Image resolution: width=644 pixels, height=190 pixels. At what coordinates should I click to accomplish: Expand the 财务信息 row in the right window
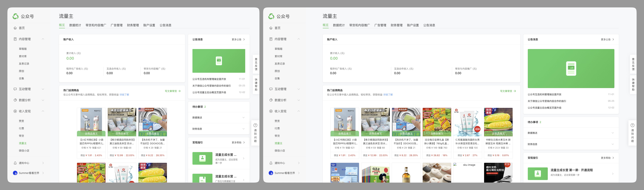(x=571, y=144)
